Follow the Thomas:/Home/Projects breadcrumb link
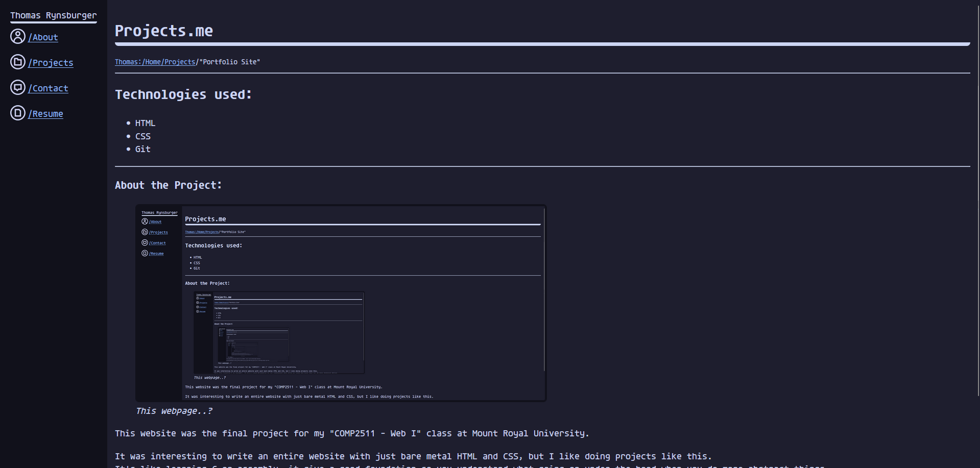The width and height of the screenshot is (980, 468). pos(155,62)
